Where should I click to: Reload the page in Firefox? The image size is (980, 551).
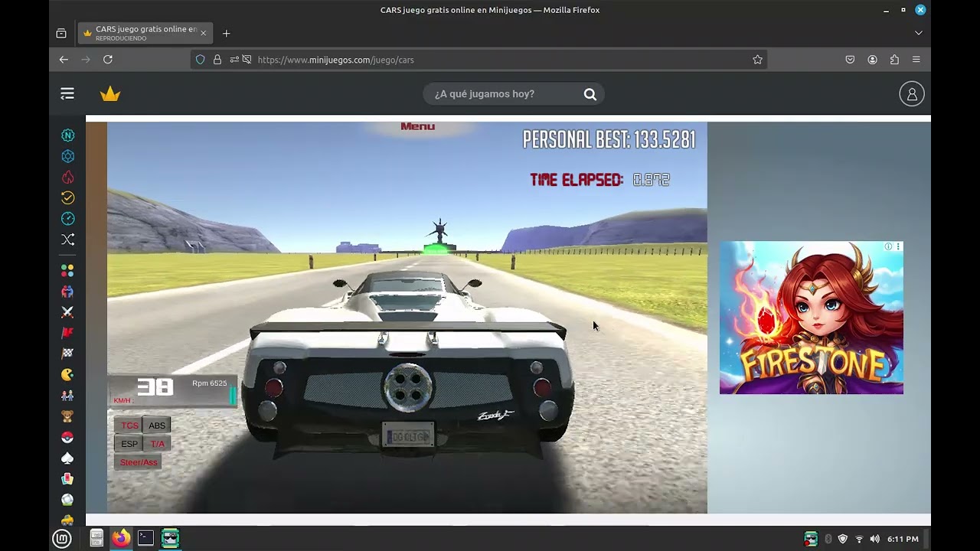pyautogui.click(x=108, y=60)
